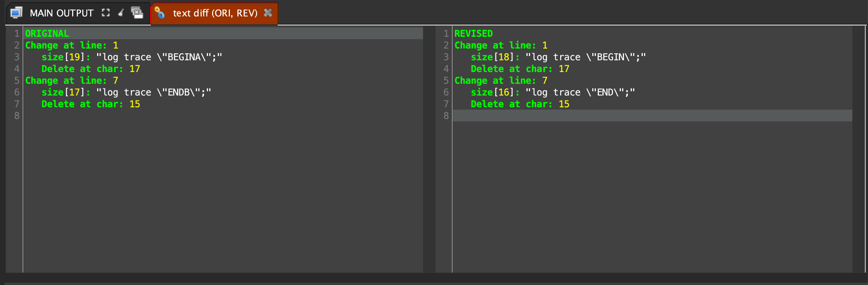
Task: Click the divider between ORIGINAL and REVISED panes
Action: [429, 149]
